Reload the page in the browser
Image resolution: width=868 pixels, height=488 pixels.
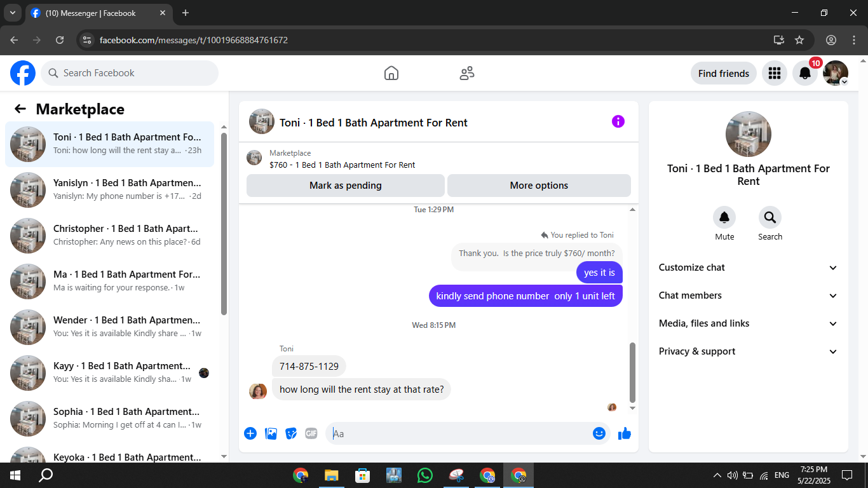point(60,40)
